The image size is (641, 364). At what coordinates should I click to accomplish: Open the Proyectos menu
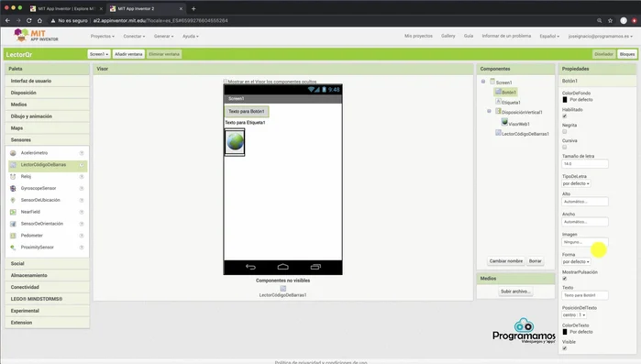102,36
